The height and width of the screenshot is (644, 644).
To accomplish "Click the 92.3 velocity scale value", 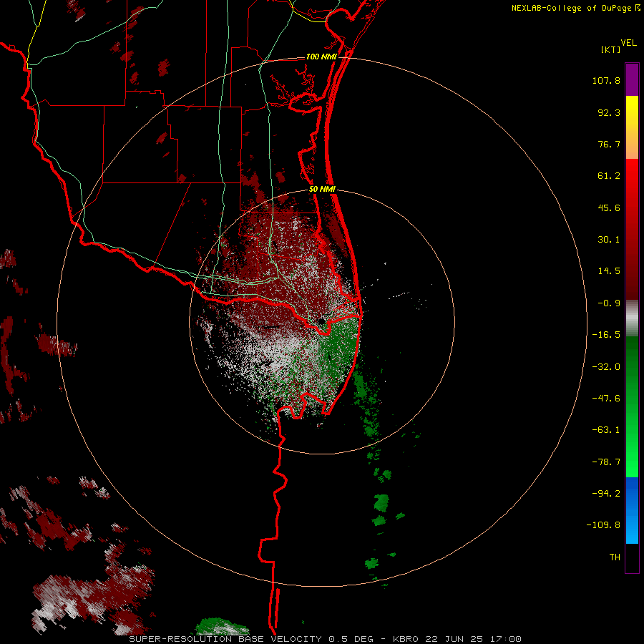I will tap(609, 112).
